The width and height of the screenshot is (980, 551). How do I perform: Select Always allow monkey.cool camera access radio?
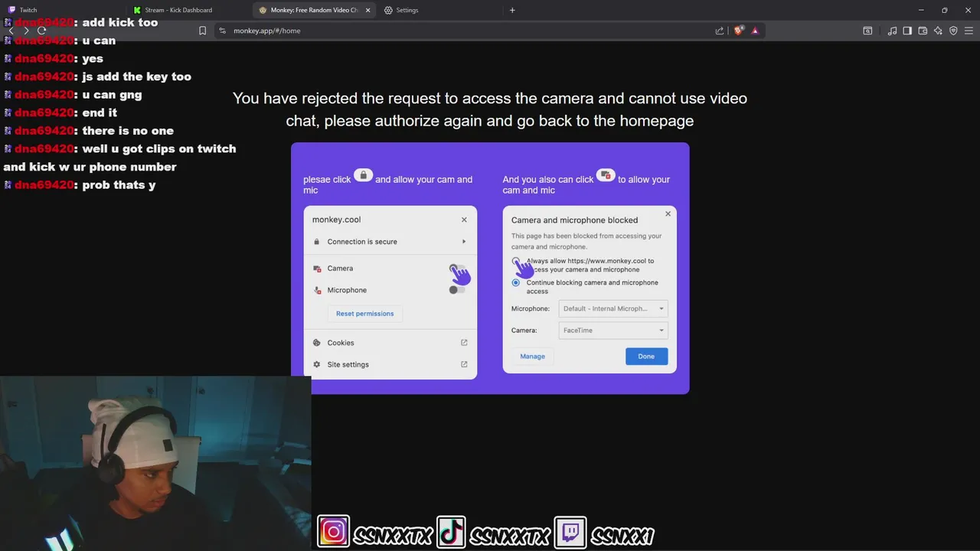pos(516,261)
